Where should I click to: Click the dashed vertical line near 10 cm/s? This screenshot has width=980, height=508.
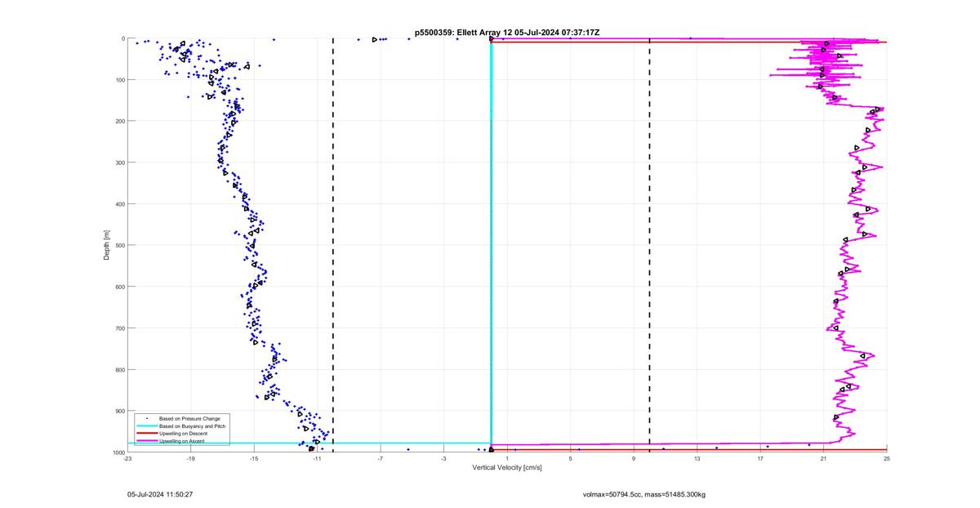click(x=649, y=245)
